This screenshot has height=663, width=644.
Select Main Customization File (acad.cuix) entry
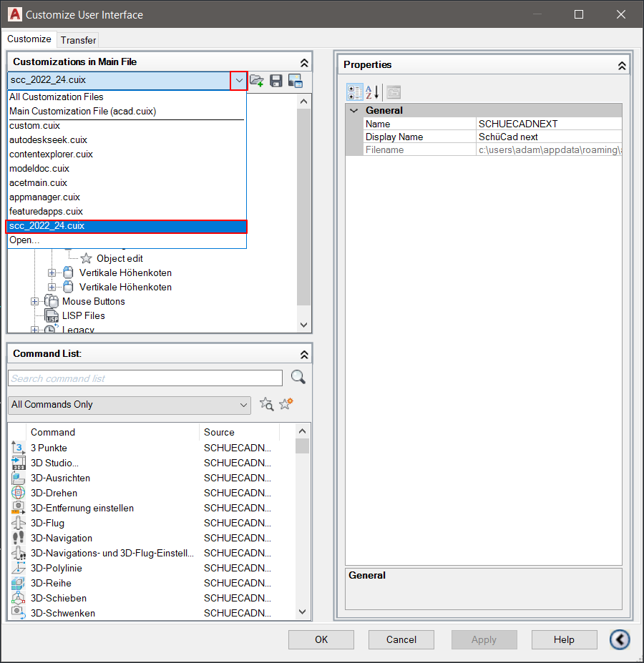point(82,112)
